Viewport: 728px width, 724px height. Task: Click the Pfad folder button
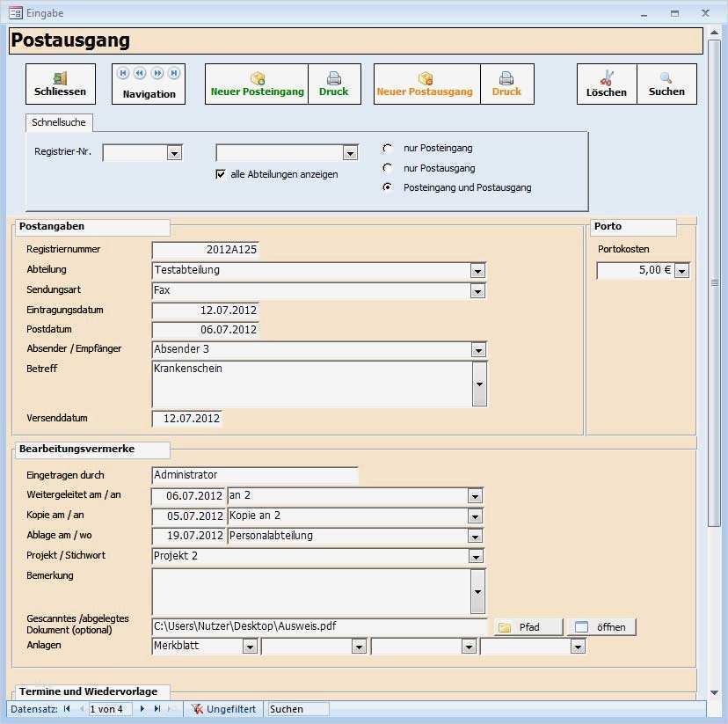[x=528, y=627]
